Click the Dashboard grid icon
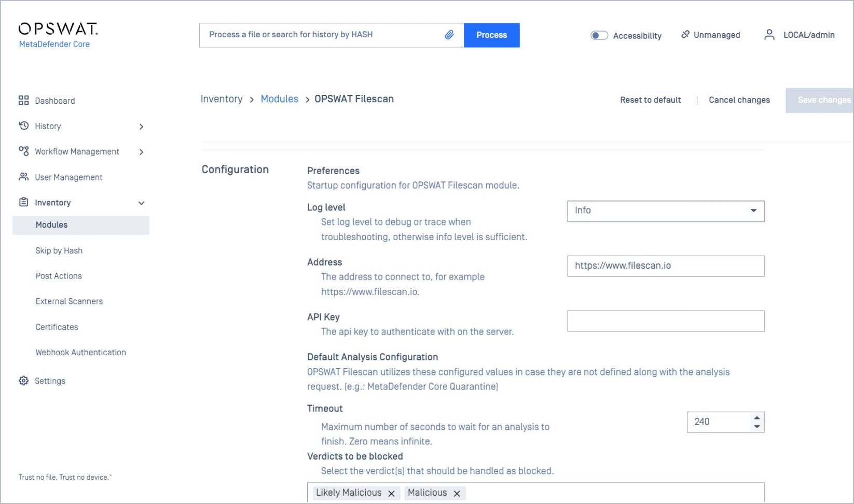The image size is (854, 504). coord(23,100)
